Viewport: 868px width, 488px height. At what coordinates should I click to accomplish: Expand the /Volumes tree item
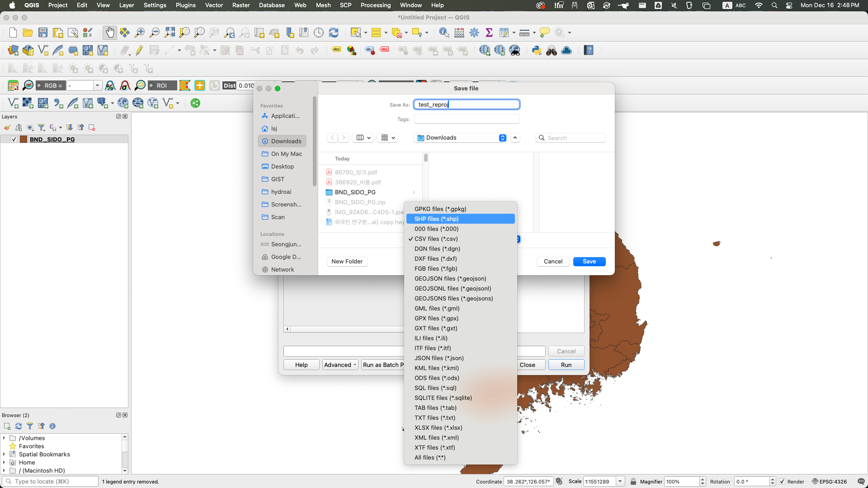pos(4,438)
